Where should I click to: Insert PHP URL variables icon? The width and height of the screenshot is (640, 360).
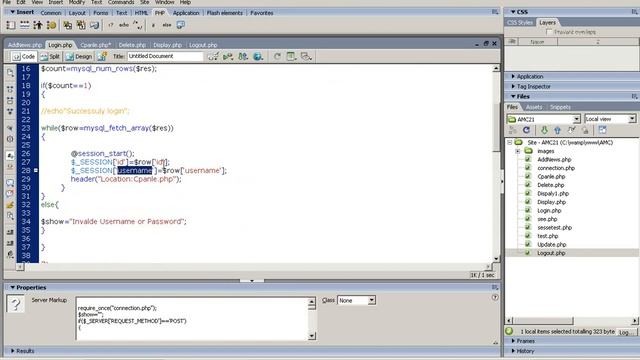pyautogui.click(x=24, y=25)
